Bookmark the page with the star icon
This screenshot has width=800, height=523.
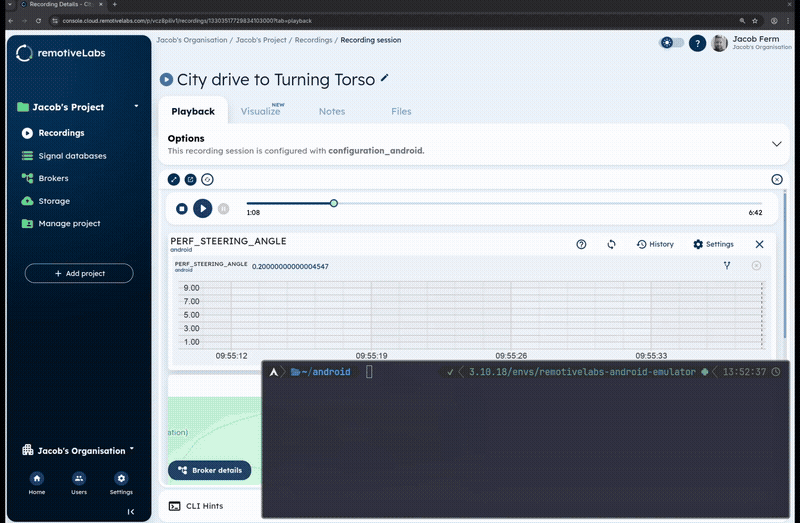pos(755,21)
